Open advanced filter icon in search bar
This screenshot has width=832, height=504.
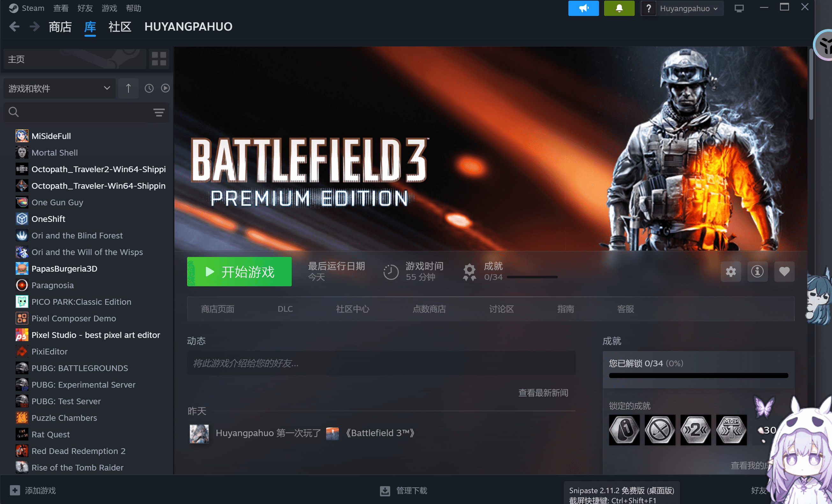tap(159, 113)
